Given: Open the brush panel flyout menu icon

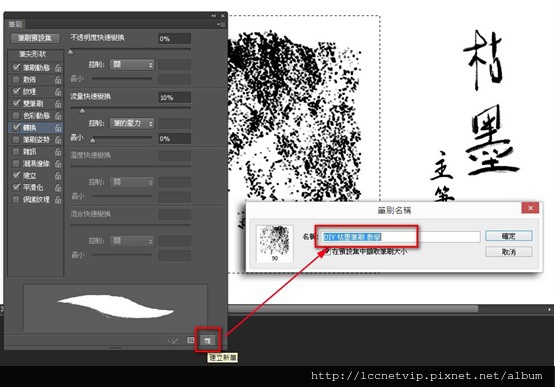Looking at the screenshot, I should pyautogui.click(x=221, y=24).
